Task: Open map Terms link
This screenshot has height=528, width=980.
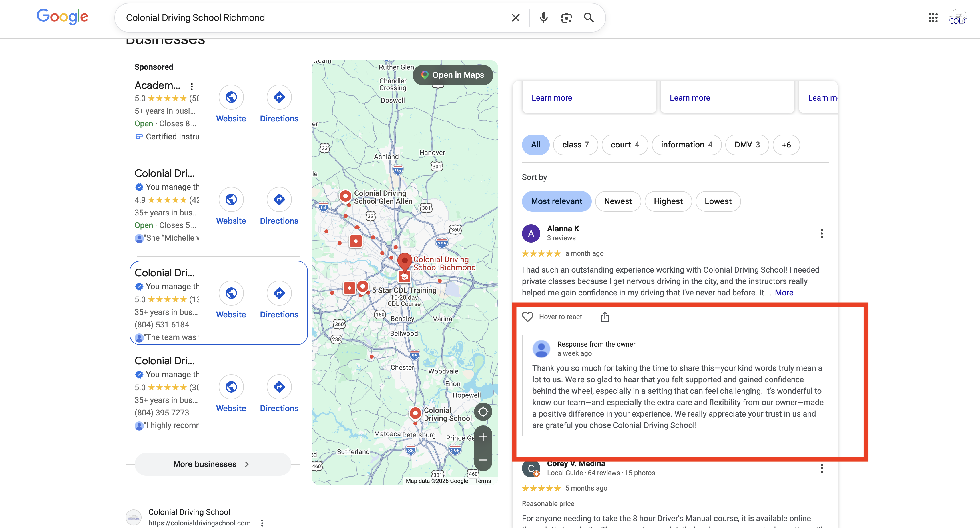Action: pyautogui.click(x=482, y=481)
